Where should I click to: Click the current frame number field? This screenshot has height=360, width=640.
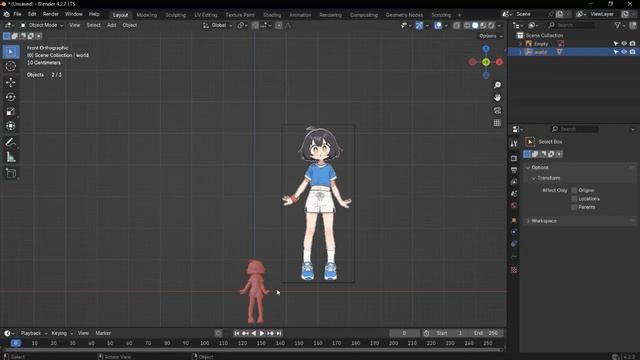[404, 333]
